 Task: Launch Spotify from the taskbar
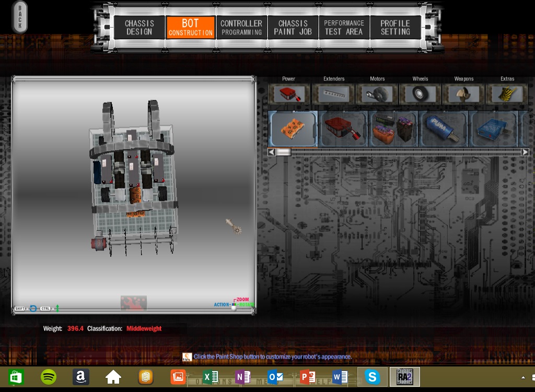[x=49, y=377]
